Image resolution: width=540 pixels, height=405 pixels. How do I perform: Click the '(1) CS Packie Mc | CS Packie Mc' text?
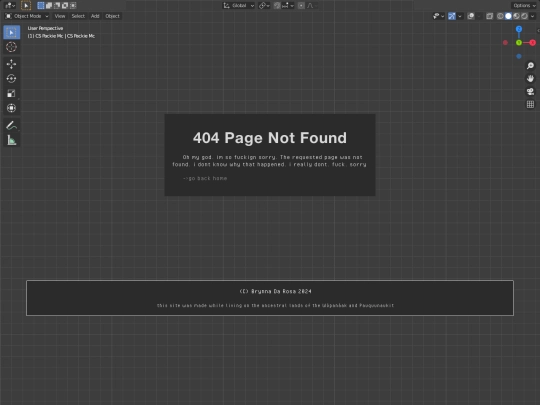61,36
